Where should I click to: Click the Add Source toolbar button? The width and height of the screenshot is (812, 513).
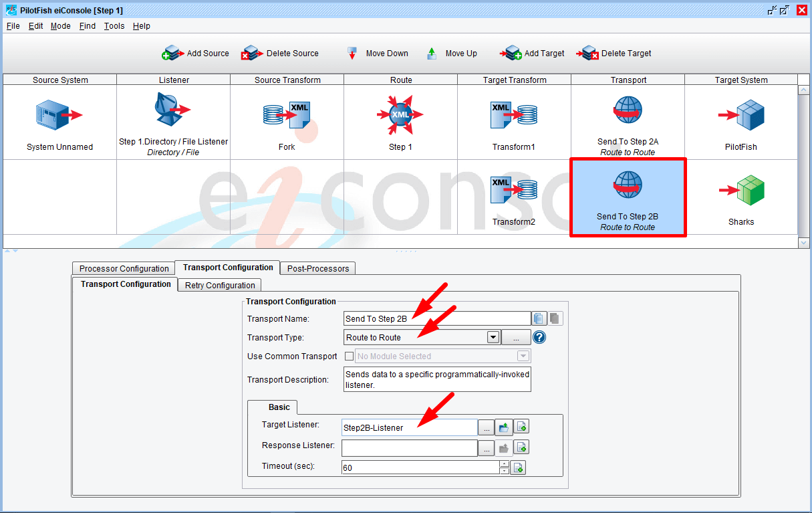(195, 54)
